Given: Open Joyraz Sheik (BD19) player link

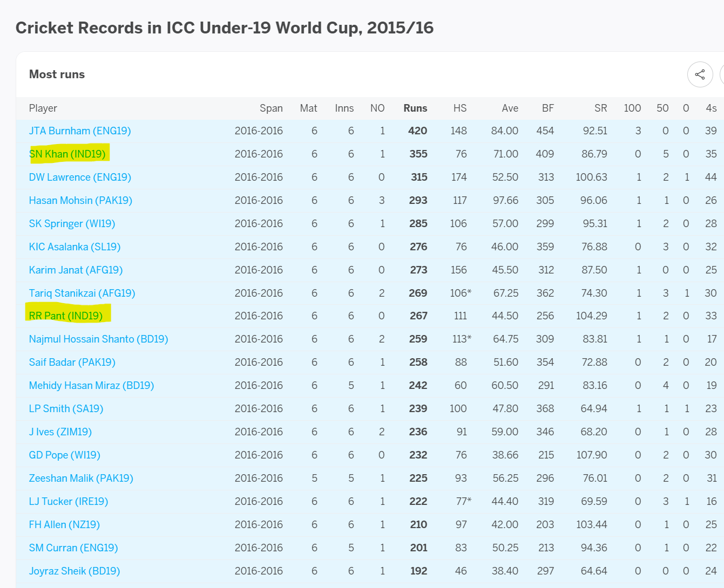Looking at the screenshot, I should [x=75, y=571].
